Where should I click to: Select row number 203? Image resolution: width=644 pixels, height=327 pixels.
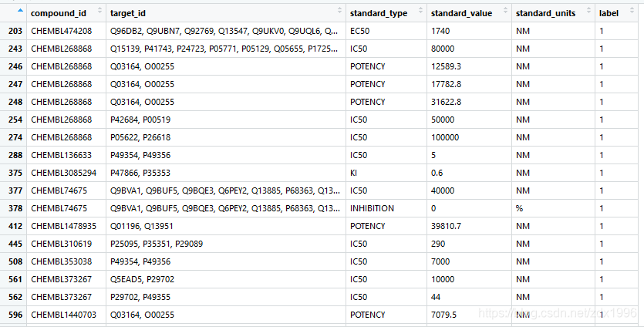[15, 31]
